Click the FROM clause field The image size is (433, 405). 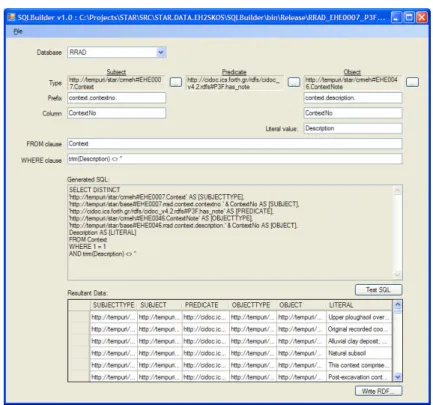click(235, 144)
